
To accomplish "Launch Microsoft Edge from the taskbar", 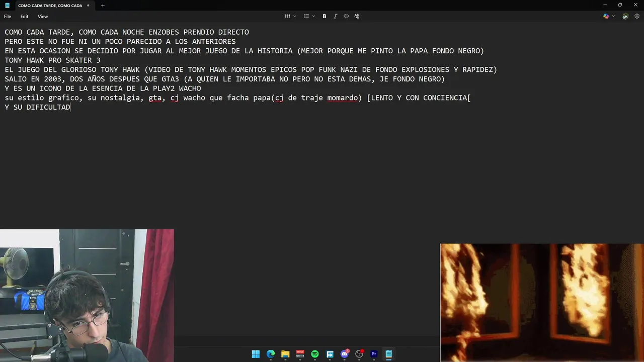I will (x=271, y=354).
